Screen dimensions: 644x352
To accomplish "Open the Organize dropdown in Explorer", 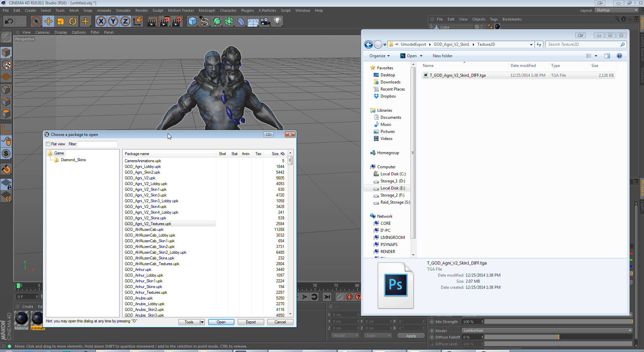I will (x=380, y=56).
